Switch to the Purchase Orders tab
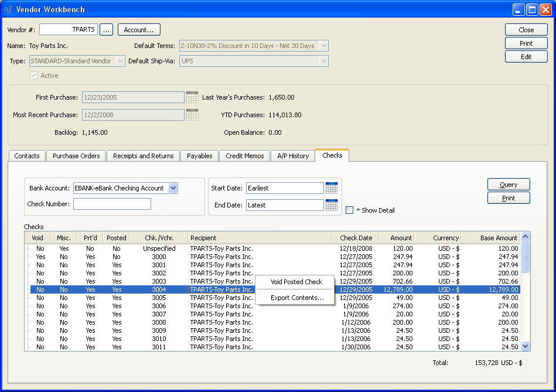This screenshot has width=556, height=392. pos(76,156)
